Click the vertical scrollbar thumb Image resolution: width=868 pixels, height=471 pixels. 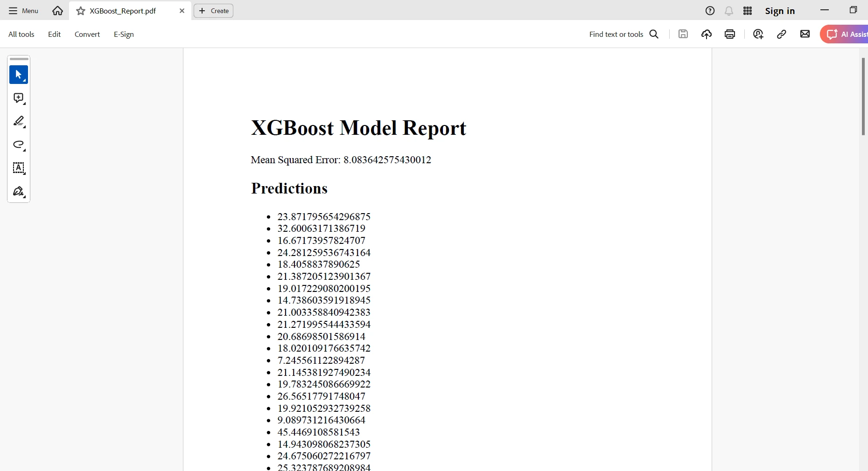pyautogui.click(x=863, y=97)
